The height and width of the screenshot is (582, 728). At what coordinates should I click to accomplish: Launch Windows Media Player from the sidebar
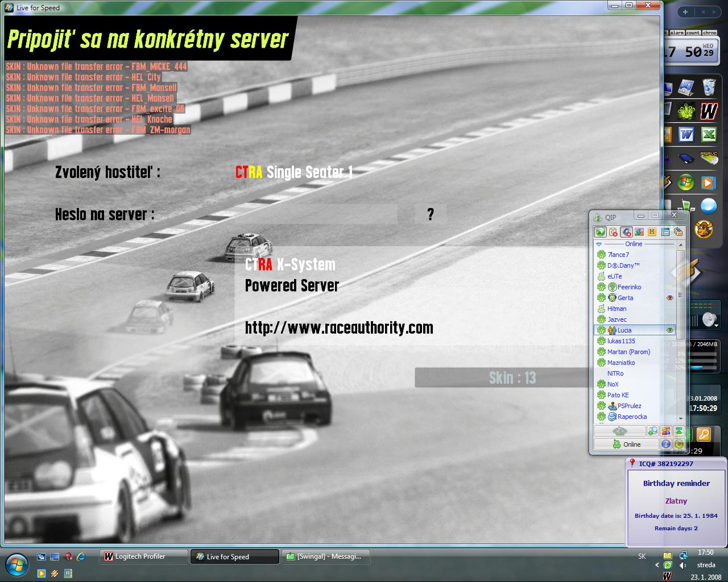[x=709, y=182]
